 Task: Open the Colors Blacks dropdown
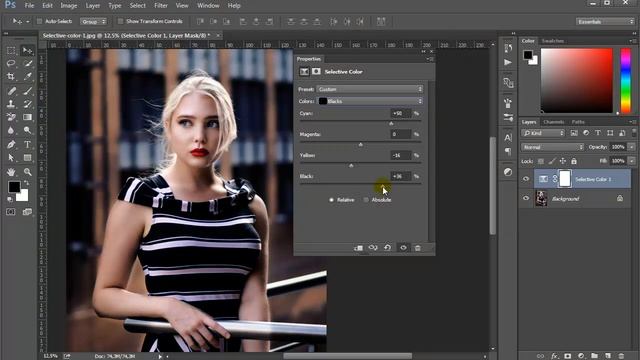tap(370, 101)
